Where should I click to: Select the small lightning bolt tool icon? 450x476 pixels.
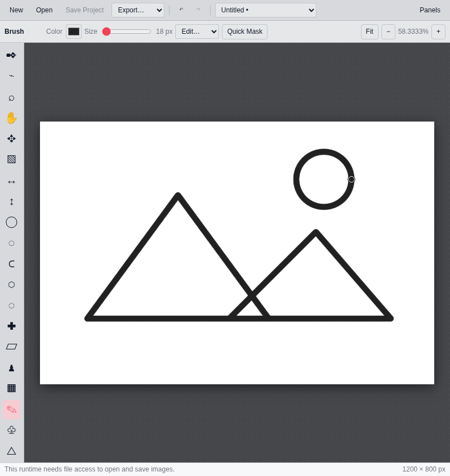tap(11, 76)
